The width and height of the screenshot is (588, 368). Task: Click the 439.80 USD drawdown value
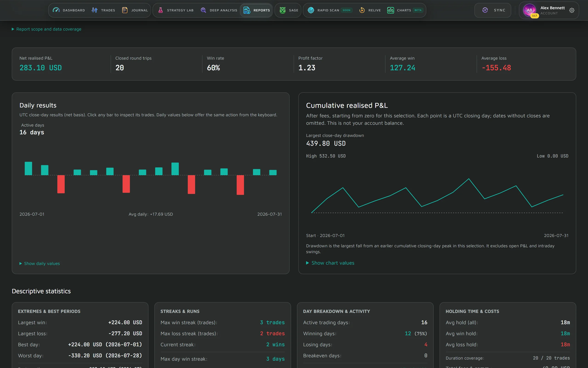coord(326,144)
